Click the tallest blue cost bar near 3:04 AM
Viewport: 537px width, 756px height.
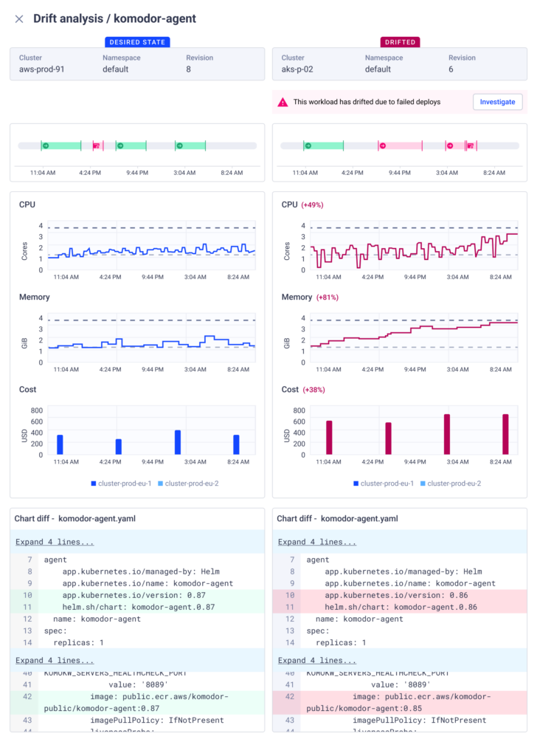178,442
